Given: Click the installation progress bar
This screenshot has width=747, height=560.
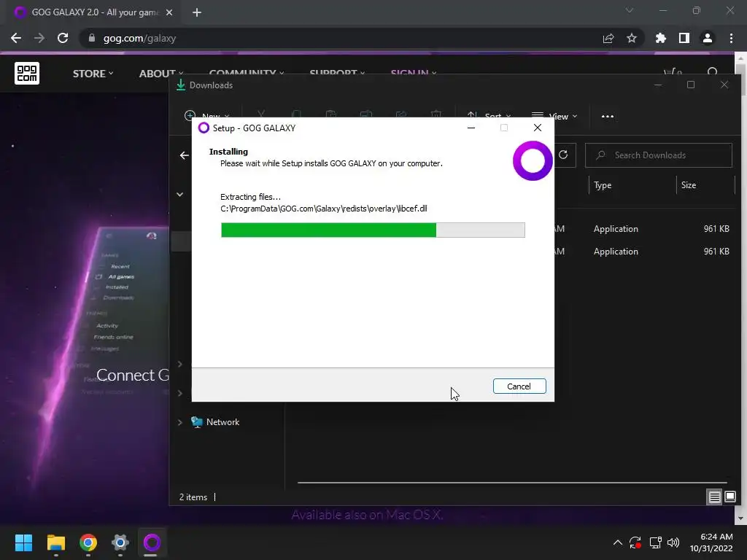Looking at the screenshot, I should (x=373, y=230).
